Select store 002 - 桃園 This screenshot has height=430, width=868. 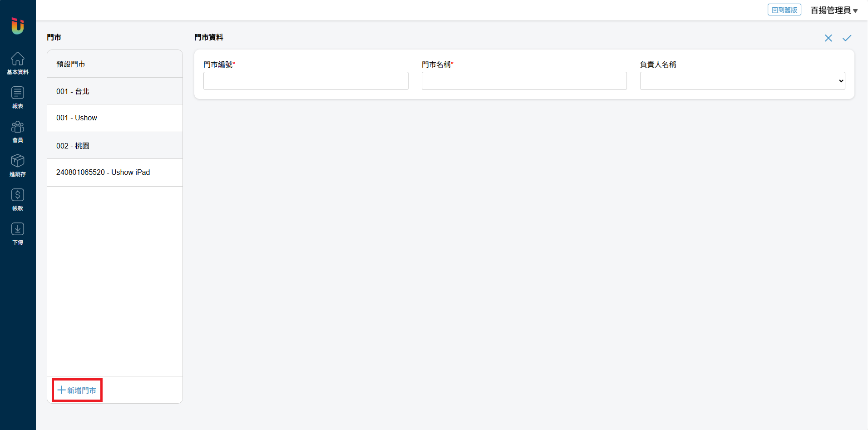coord(115,146)
